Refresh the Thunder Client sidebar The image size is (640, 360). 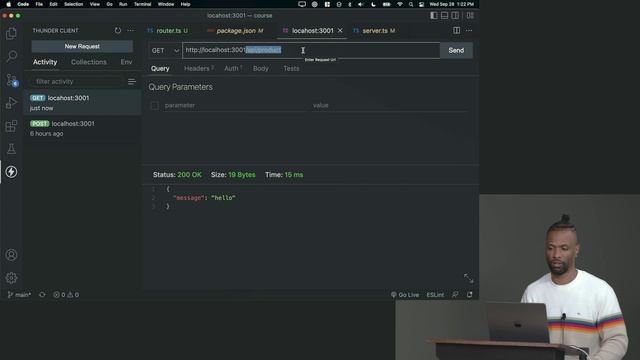118,30
